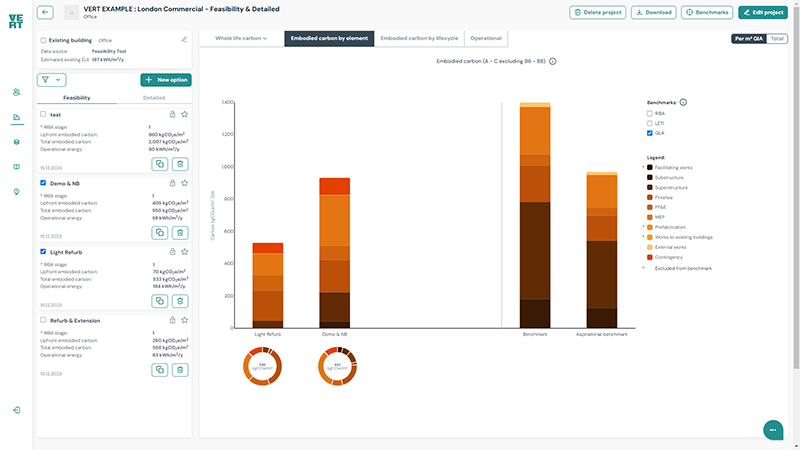Click the Aspirational benchmark bar
The width and height of the screenshot is (800, 450).
tap(602, 250)
